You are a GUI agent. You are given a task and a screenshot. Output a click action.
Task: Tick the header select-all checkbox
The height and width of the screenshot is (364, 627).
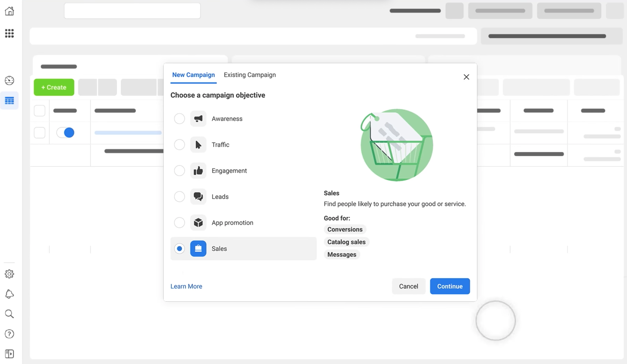(x=40, y=111)
